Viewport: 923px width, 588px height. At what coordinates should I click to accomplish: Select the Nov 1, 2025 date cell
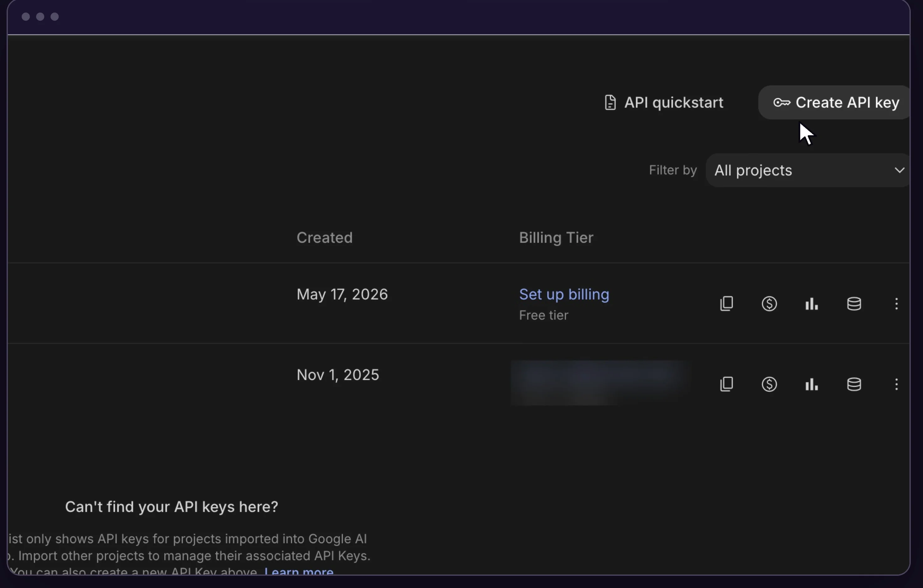pyautogui.click(x=338, y=375)
